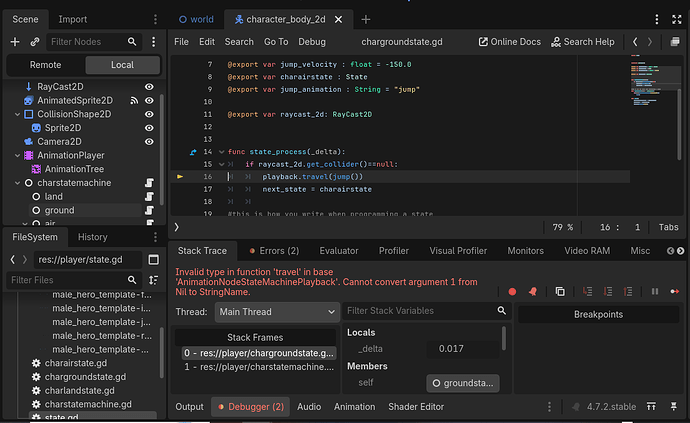Open the Scene dock three-dot tab options
690x423 pixels.
155,19
